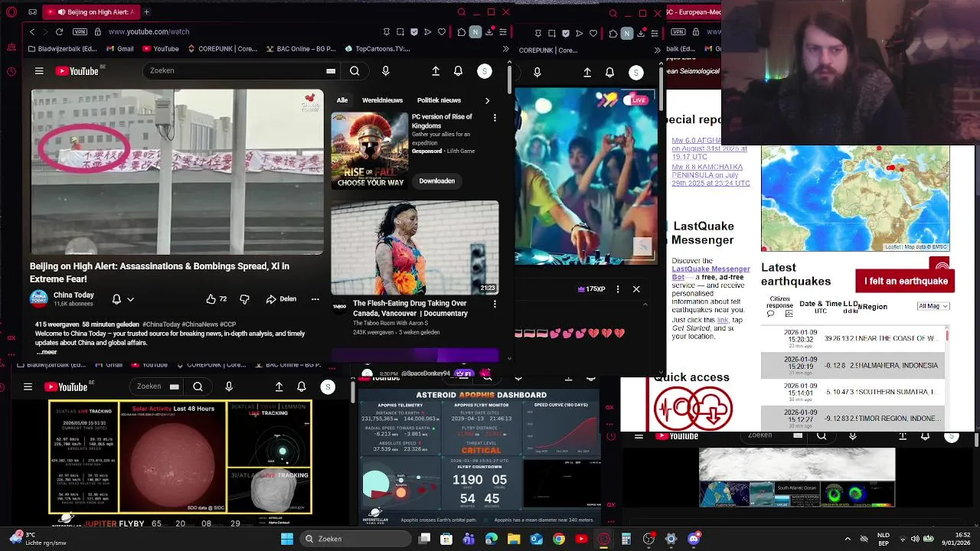Screen dimensions: 980x551
Task: Open China Today channel avatar
Action: [39, 298]
